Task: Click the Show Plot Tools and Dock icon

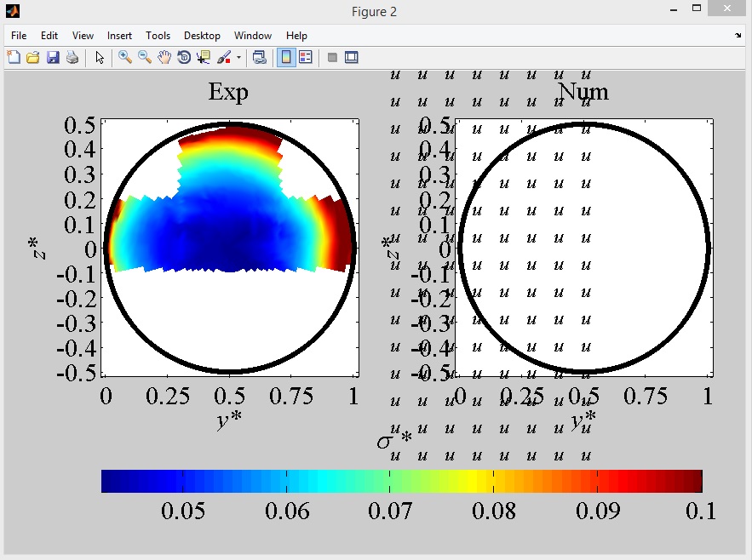Action: 352,58
